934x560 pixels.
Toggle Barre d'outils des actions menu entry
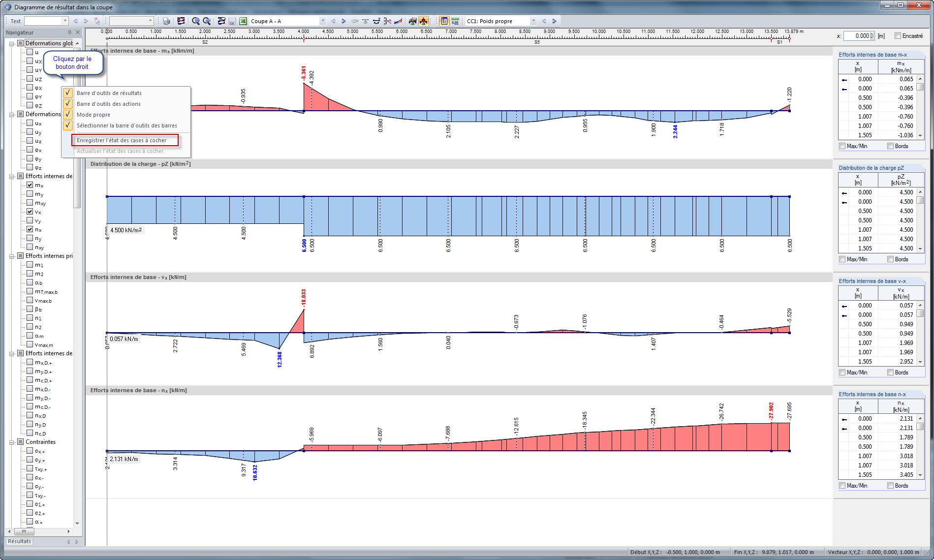coord(126,104)
